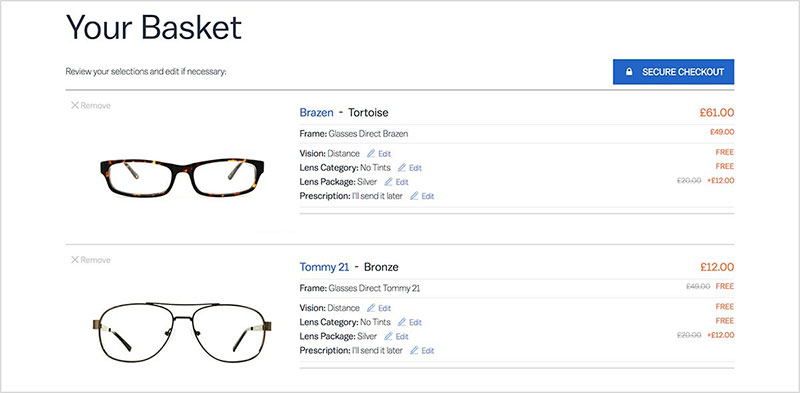Open the Brazen product link
The height and width of the screenshot is (393, 800).
tap(316, 112)
